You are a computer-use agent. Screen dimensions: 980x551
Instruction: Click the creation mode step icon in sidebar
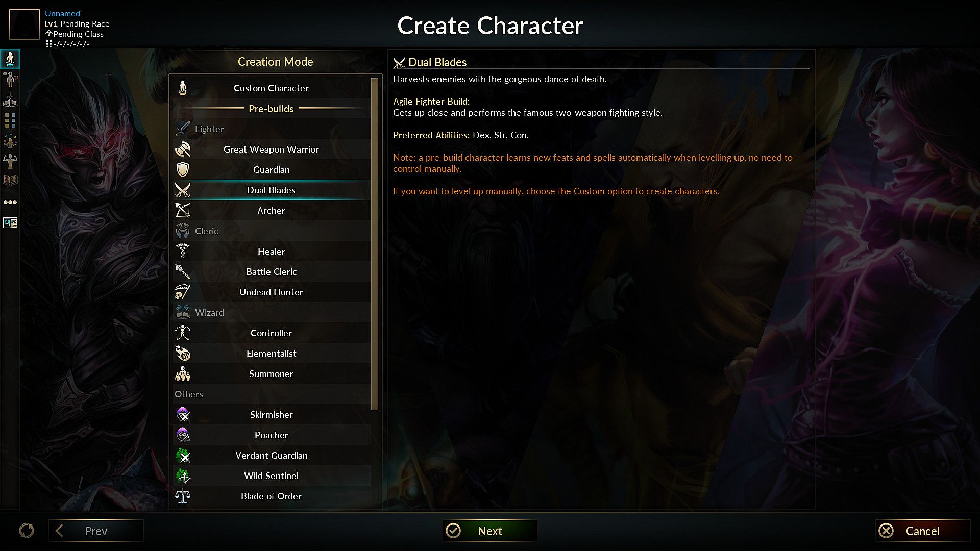click(10, 59)
